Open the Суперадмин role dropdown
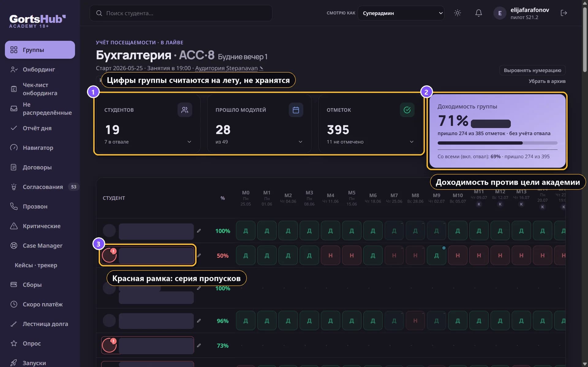The width and height of the screenshot is (588, 367). coord(401,13)
